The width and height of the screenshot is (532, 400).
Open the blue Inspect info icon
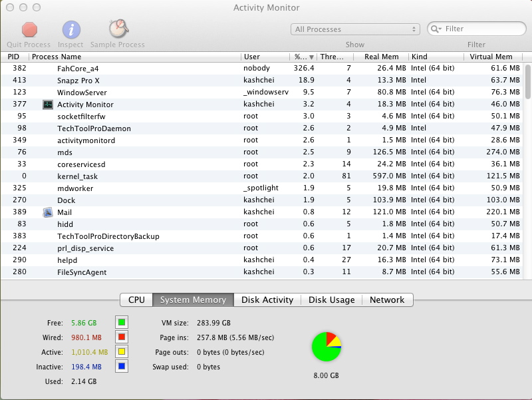[71, 29]
